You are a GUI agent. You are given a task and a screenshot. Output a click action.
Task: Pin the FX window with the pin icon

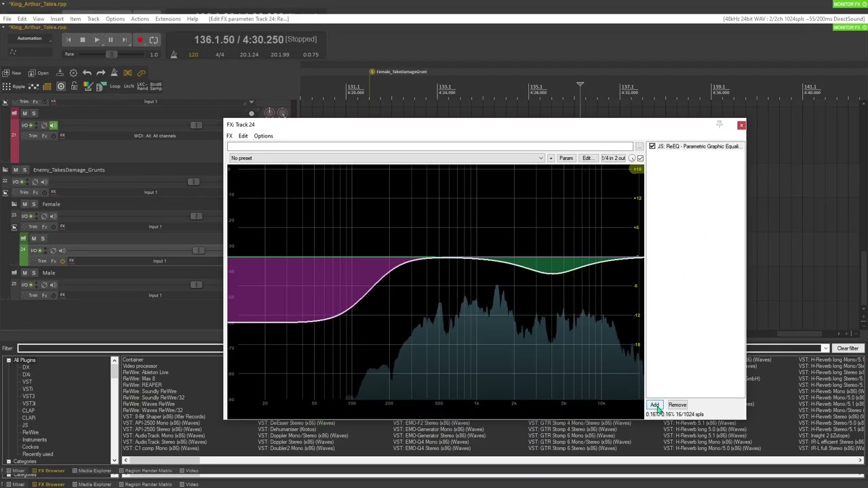[x=719, y=124]
